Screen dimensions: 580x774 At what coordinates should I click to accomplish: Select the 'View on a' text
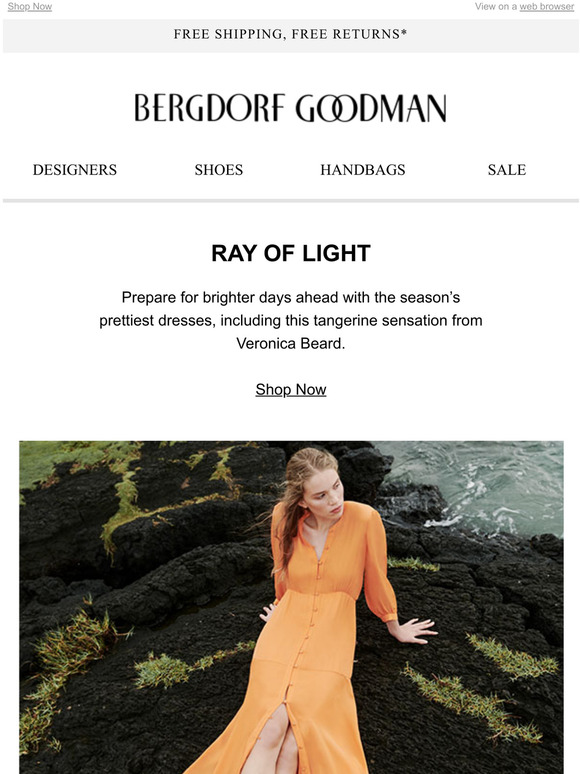pyautogui.click(x=496, y=6)
